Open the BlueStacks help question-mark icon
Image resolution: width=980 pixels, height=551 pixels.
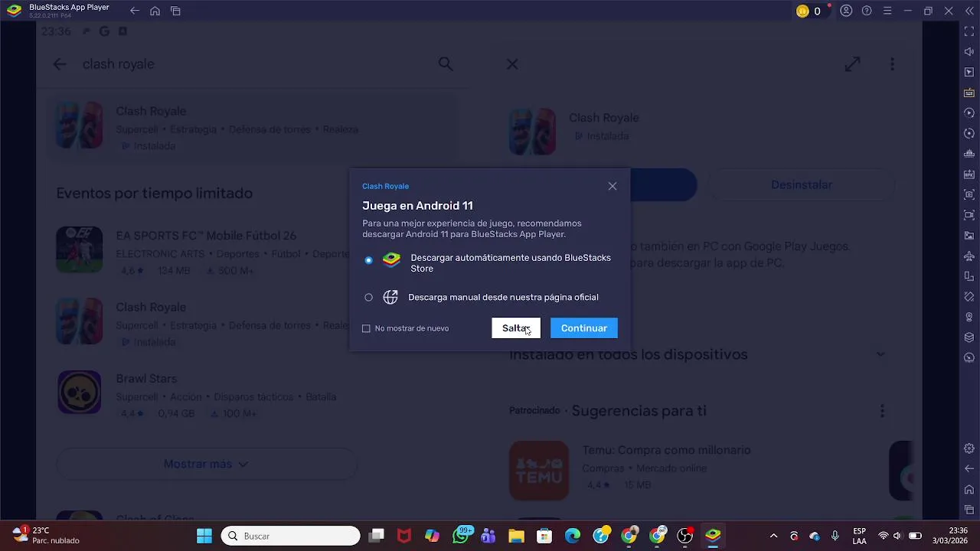tap(867, 11)
